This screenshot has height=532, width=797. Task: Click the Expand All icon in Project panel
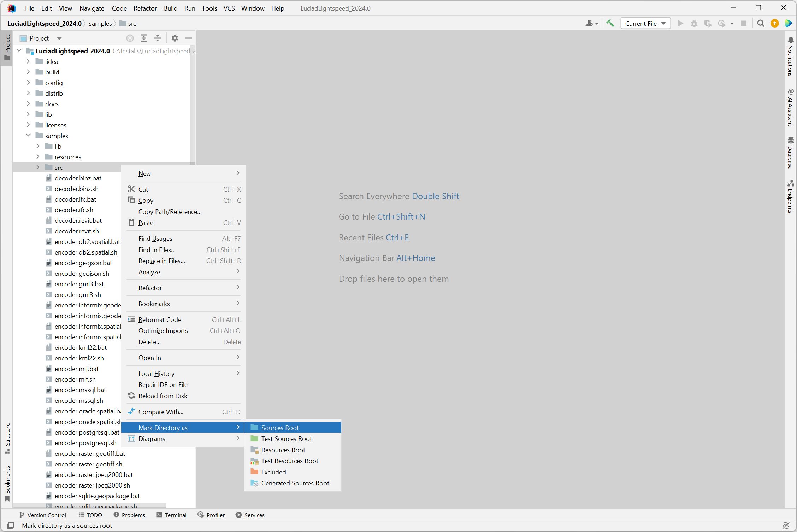point(144,38)
